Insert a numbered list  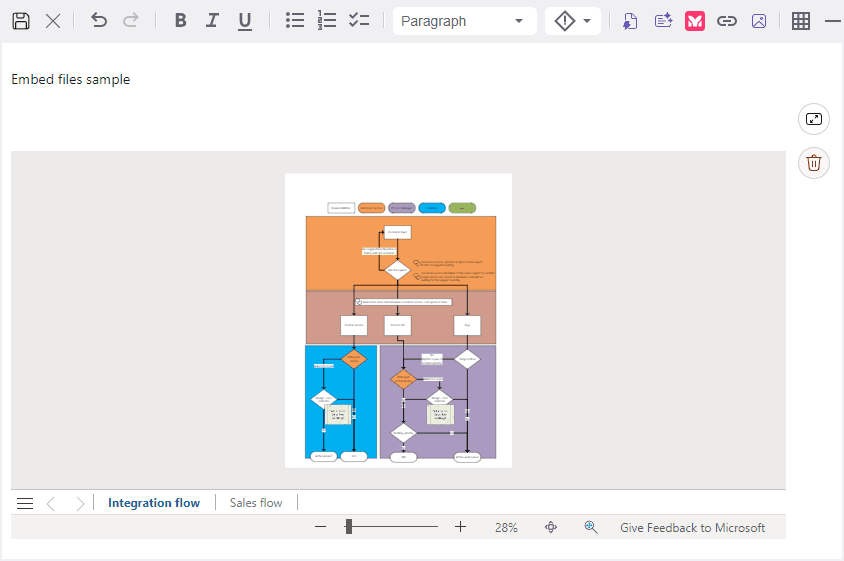(327, 20)
